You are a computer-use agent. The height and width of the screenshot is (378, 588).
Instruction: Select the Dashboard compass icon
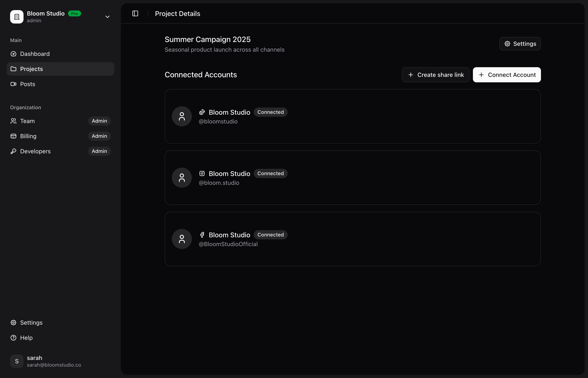coord(13,54)
